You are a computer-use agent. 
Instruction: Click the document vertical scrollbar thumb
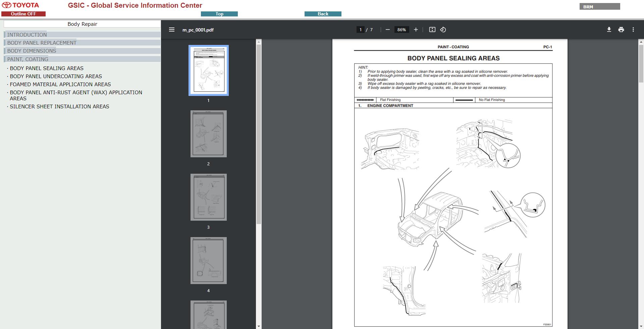tap(641, 63)
